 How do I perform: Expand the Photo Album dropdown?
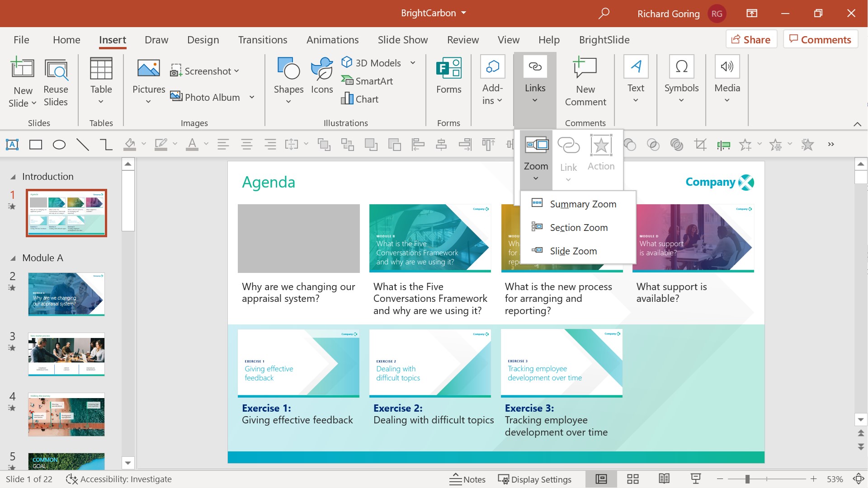(x=252, y=97)
